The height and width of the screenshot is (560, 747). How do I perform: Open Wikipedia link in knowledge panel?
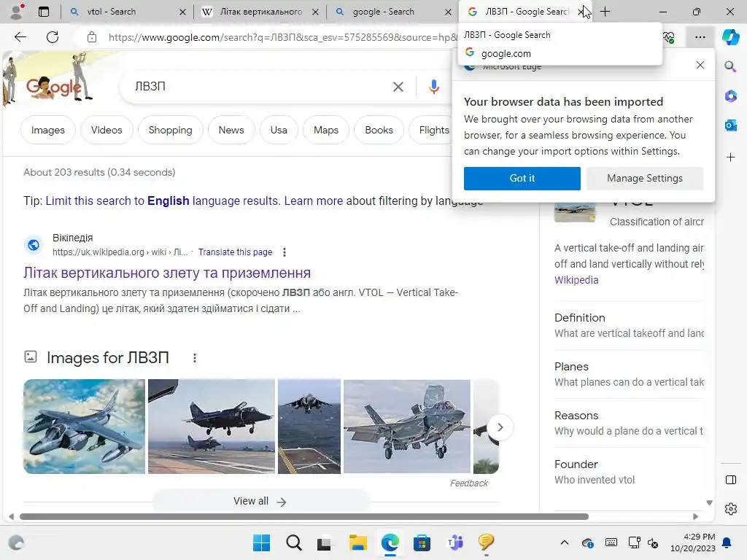576,280
